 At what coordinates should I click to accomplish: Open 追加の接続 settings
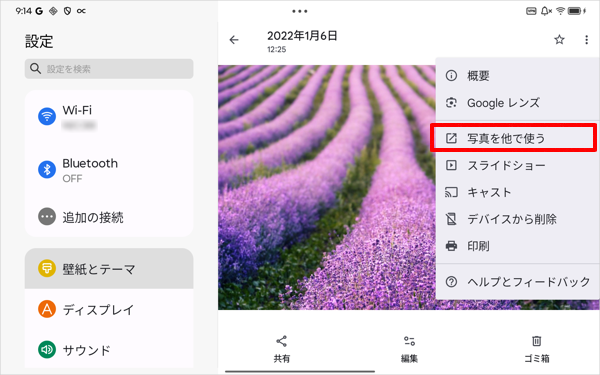click(x=109, y=217)
